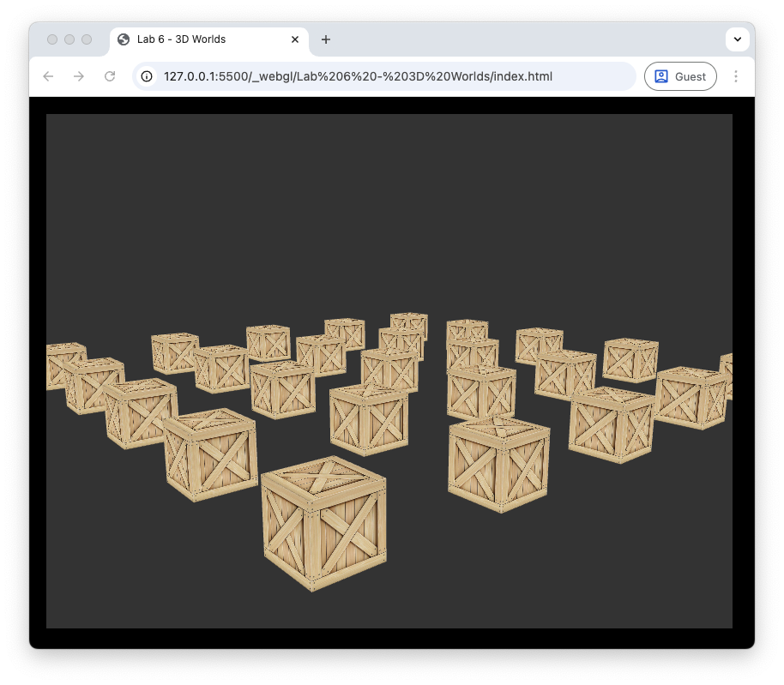Reload the Lab 6 page
The width and height of the screenshot is (784, 685).
click(x=110, y=76)
